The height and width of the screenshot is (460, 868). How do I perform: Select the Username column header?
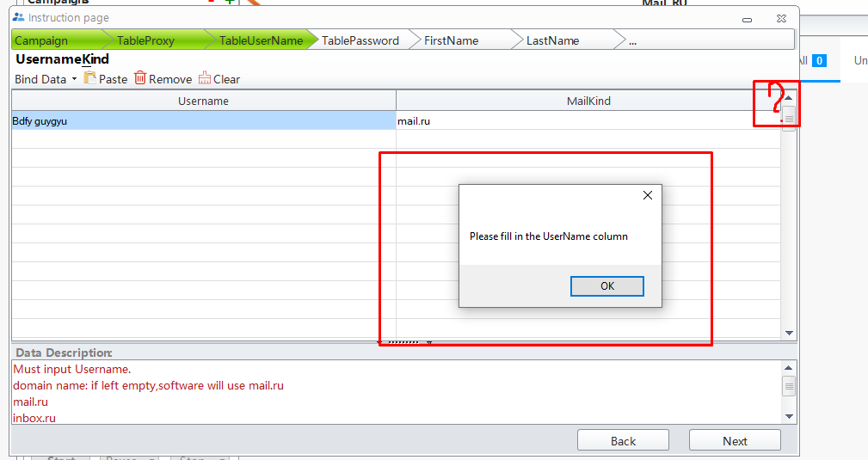point(203,101)
